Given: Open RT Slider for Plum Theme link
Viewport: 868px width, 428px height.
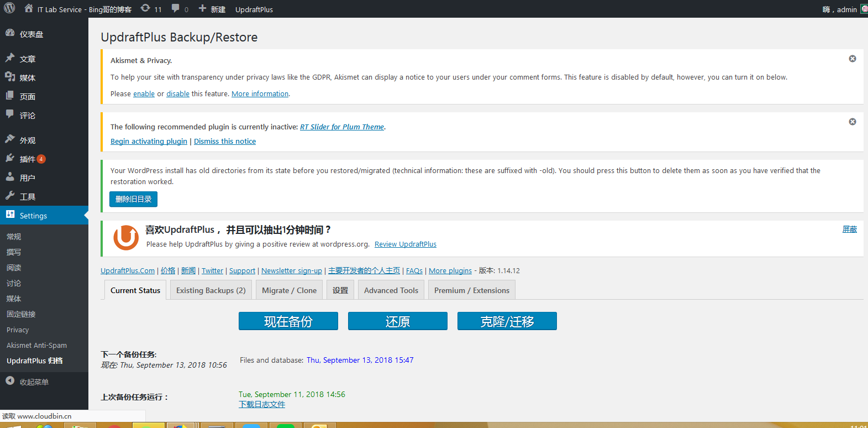Looking at the screenshot, I should click(342, 127).
